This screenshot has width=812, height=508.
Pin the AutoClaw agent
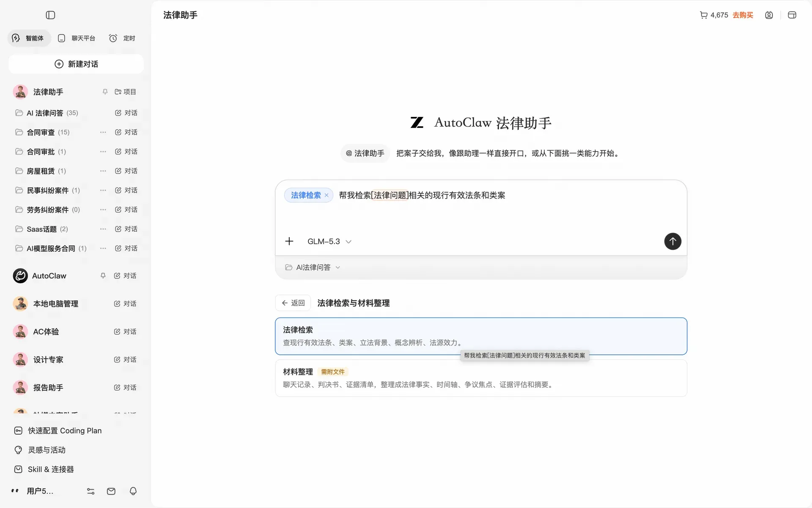tap(103, 276)
